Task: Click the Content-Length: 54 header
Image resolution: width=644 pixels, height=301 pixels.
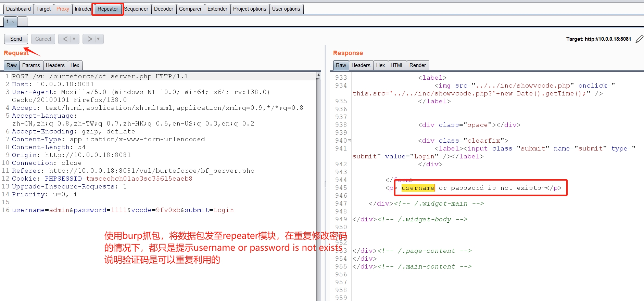Action: pyautogui.click(x=49, y=147)
